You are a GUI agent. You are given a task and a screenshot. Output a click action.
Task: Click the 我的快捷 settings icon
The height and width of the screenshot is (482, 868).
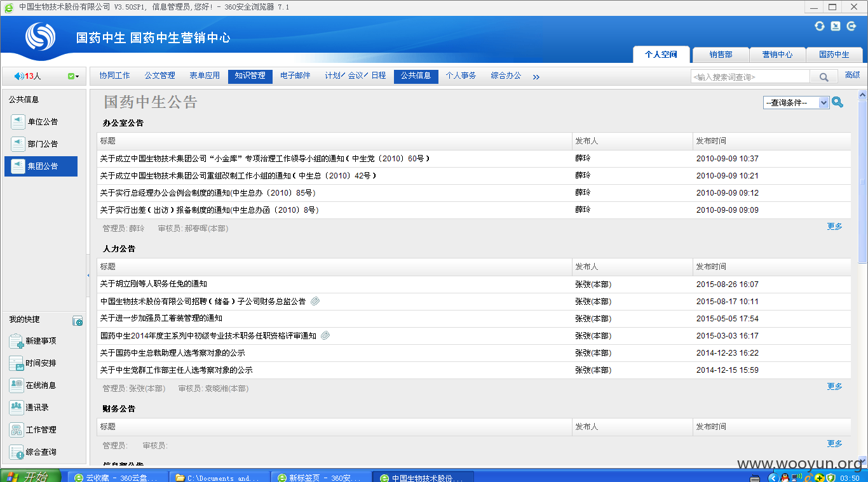[78, 321]
